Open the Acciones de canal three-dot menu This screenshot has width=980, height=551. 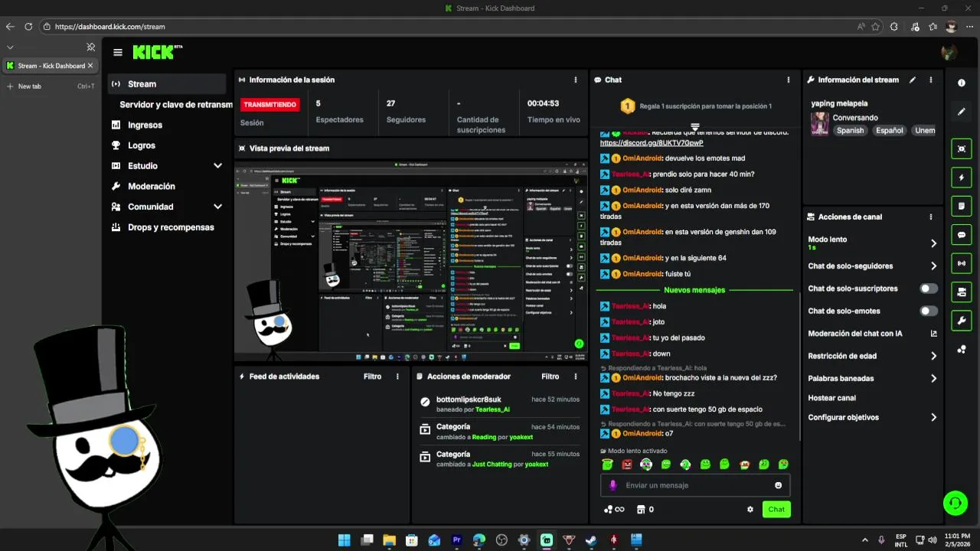coord(931,217)
